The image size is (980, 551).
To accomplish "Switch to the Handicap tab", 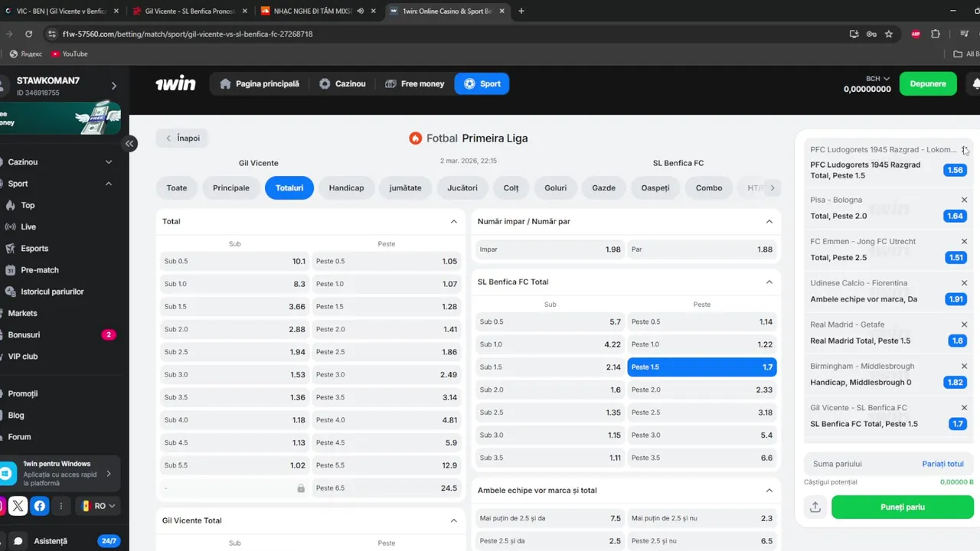I will coord(347,187).
